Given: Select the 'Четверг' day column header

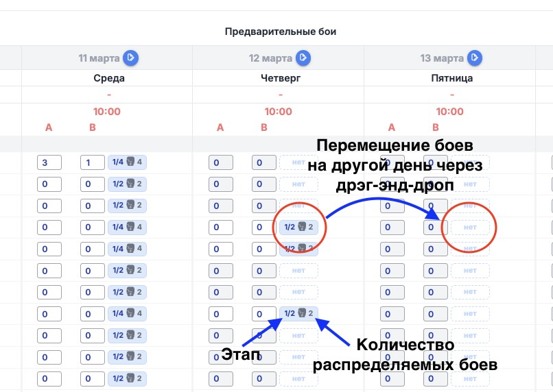Looking at the screenshot, I should [x=280, y=78].
